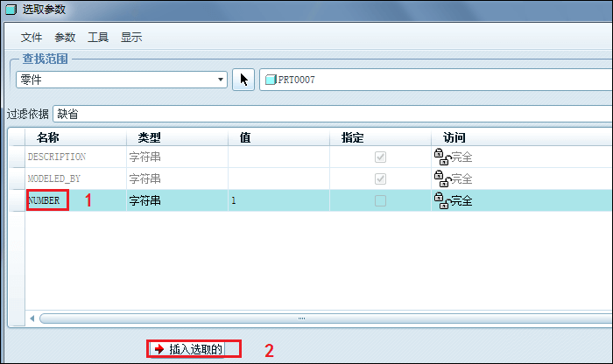
Task: Click 字符串 type cell of MODELED_BY
Action: tap(178, 178)
